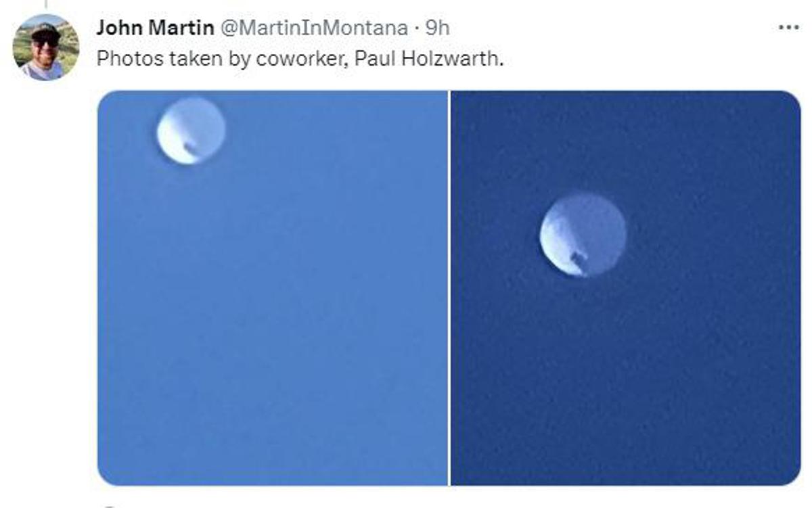
Task: Click John Martin's profile avatar picture
Action: (46, 47)
